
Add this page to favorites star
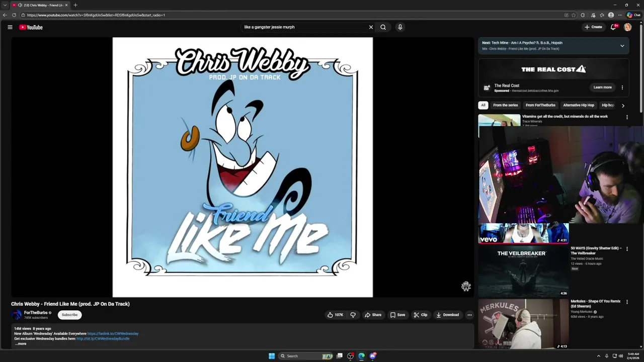click(x=574, y=15)
